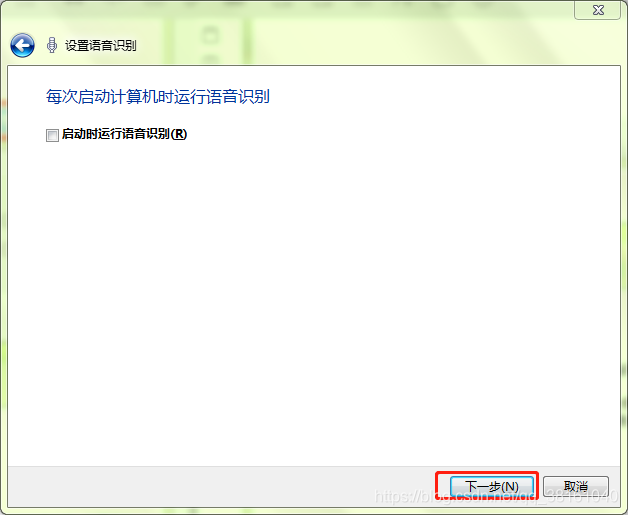The width and height of the screenshot is (628, 515).
Task: Advance to next step via 下一步
Action: coord(492,487)
